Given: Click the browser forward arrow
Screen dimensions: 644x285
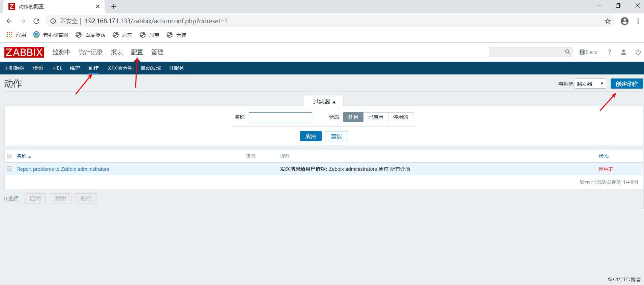Looking at the screenshot, I should [x=23, y=21].
